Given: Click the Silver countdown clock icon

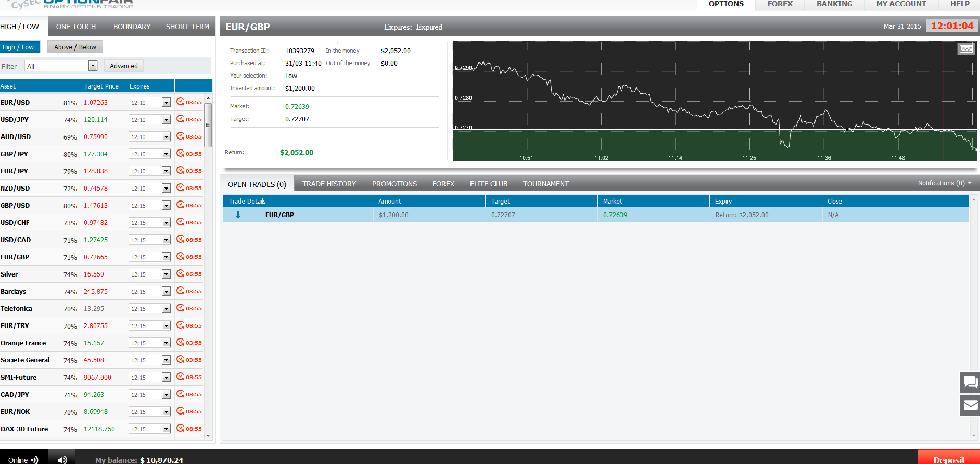Looking at the screenshot, I should 180,273.
